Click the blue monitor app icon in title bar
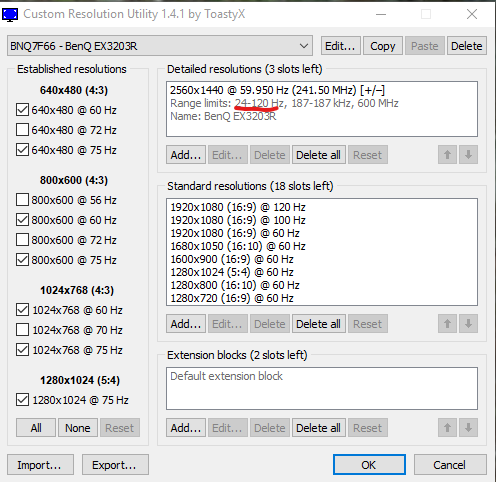 click(x=10, y=14)
